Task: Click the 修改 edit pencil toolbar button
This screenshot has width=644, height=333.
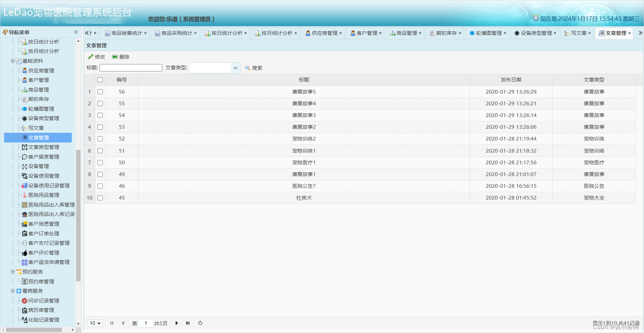Action: pos(97,57)
